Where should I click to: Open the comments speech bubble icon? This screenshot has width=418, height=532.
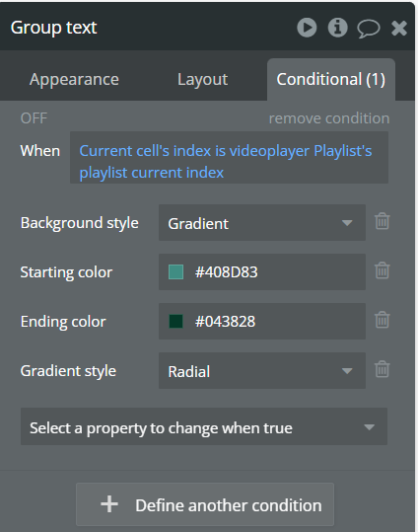(x=369, y=29)
